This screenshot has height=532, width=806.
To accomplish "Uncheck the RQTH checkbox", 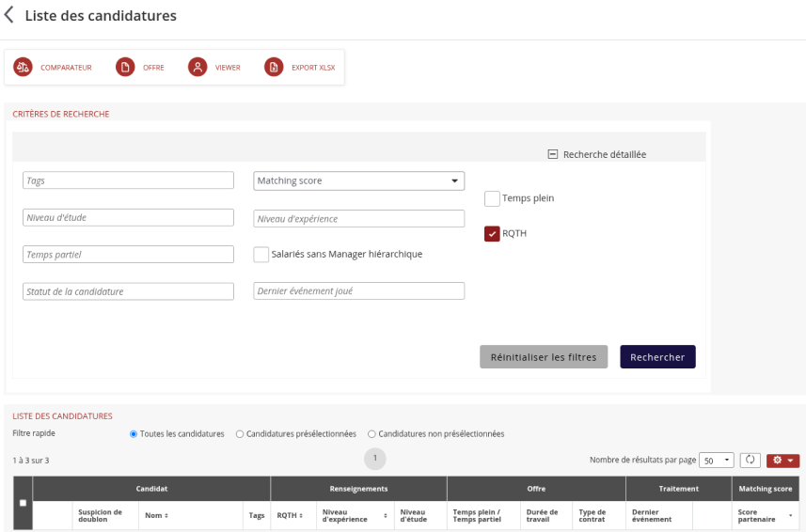I will coord(492,234).
